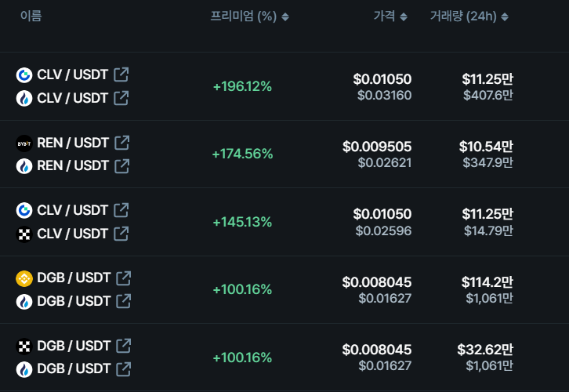Sort by 프리미엄 (%) arrows
The height and width of the screenshot is (392, 569).
click(285, 16)
